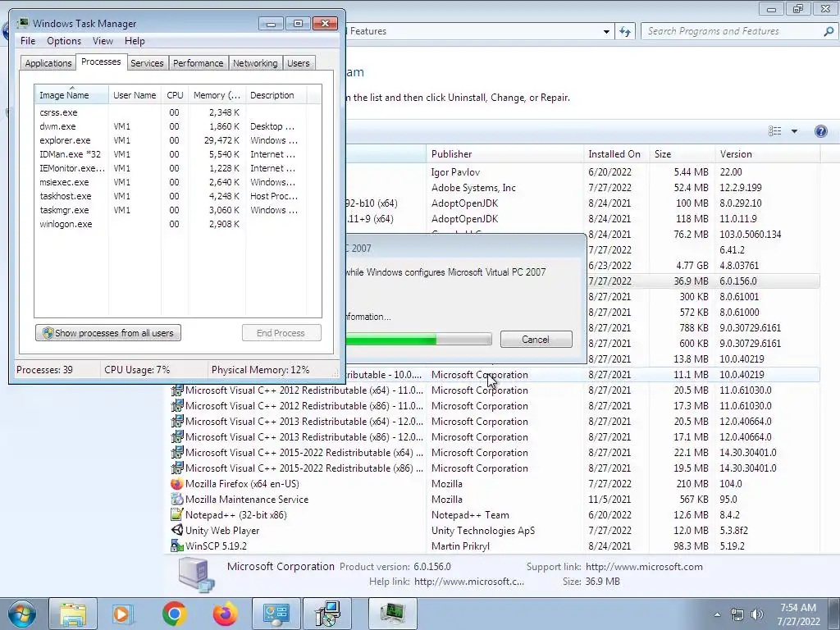
Task: Open the Task Manager View menu
Action: click(x=103, y=41)
